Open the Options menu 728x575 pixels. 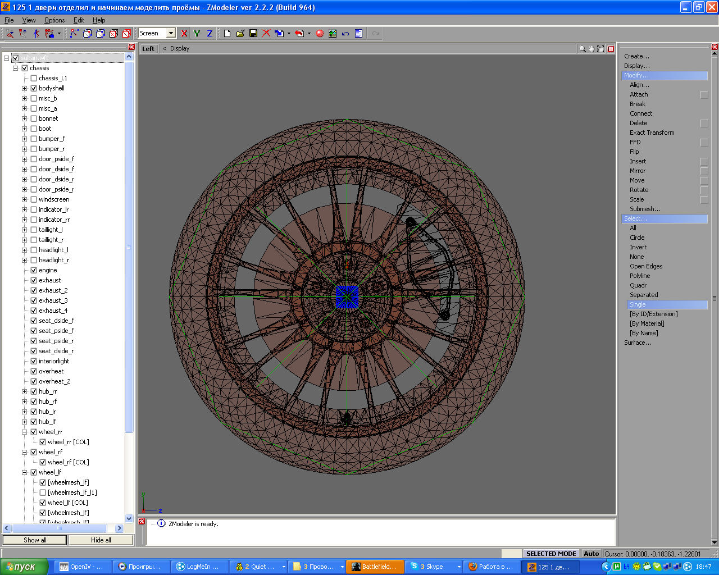coord(54,20)
